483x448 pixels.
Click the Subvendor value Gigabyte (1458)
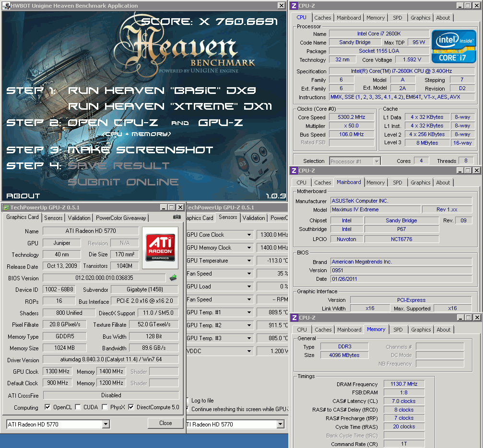tap(145, 289)
